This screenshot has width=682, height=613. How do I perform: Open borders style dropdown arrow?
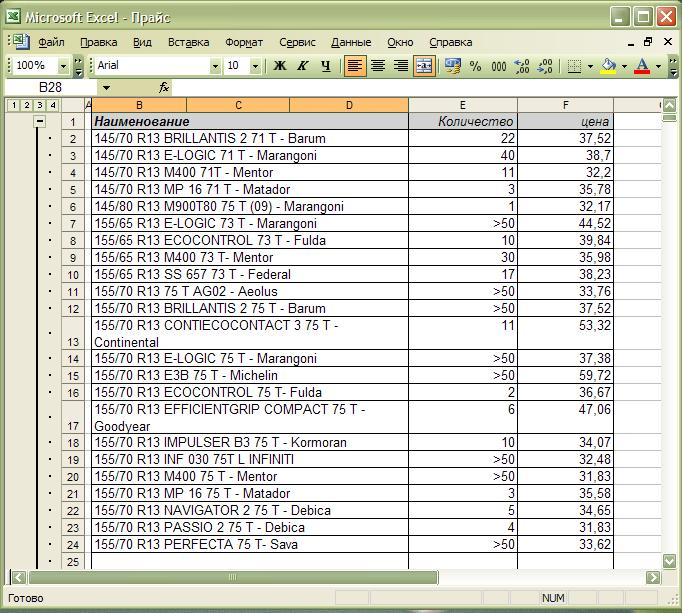pyautogui.click(x=590, y=66)
